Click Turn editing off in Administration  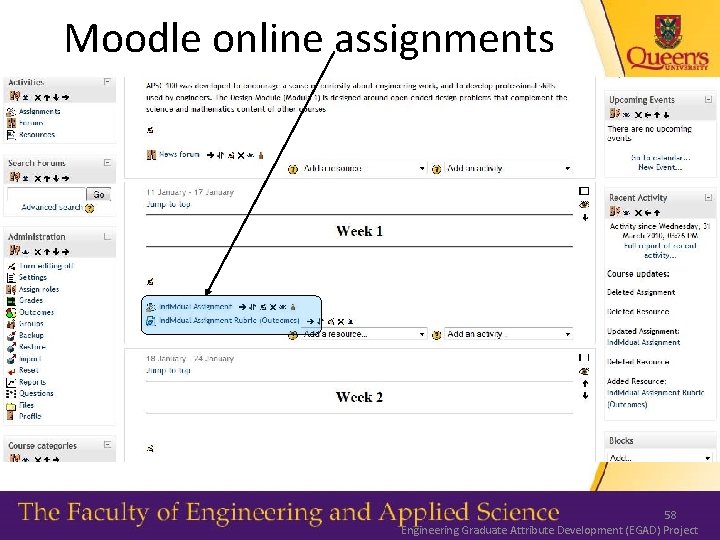[x=46, y=266]
